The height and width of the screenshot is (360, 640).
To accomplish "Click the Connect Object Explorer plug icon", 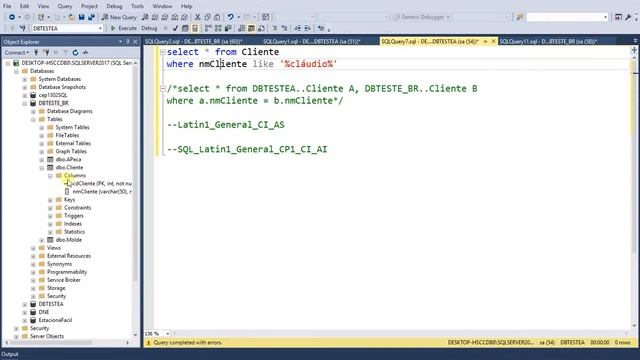I will tap(36, 53).
